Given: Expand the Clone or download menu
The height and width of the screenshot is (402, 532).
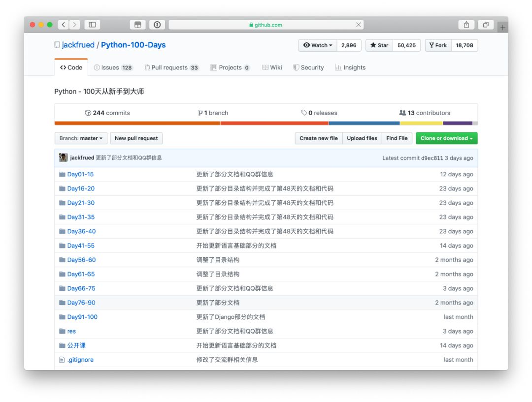Looking at the screenshot, I should [446, 138].
